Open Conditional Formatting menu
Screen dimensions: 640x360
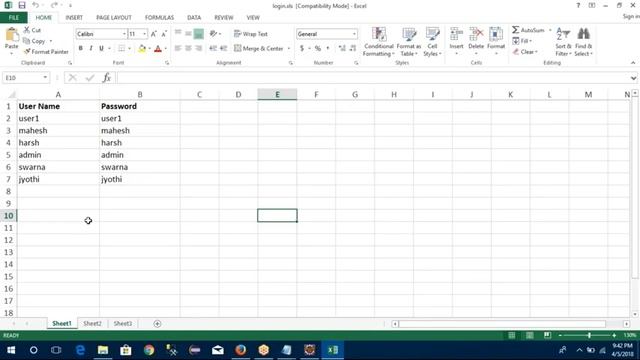(379, 42)
